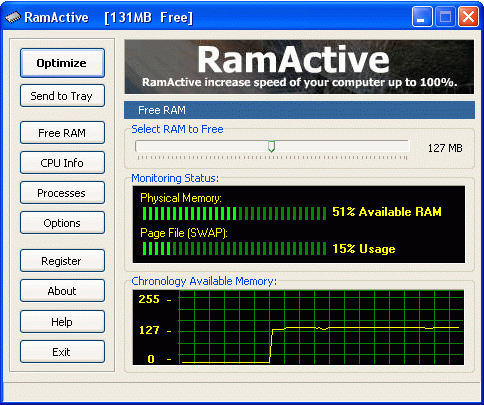Click the RamActive banner image

[299, 67]
